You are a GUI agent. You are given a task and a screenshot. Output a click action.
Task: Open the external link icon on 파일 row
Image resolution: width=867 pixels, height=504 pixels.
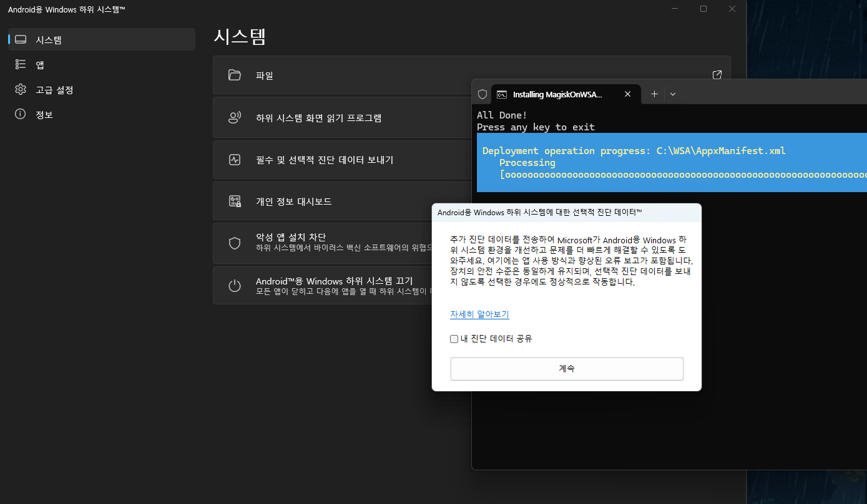pyautogui.click(x=717, y=75)
